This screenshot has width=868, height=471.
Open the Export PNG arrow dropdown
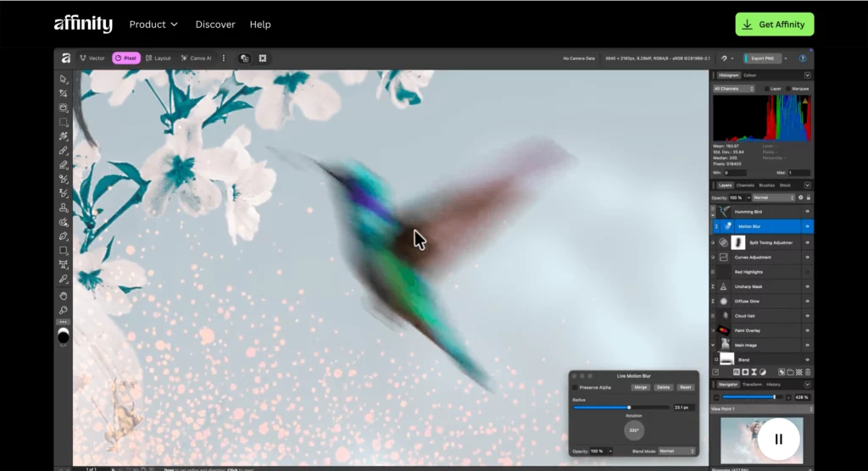pos(786,58)
